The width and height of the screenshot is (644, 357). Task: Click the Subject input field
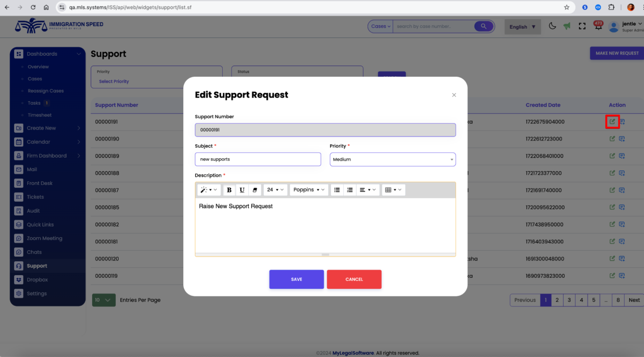point(257,159)
